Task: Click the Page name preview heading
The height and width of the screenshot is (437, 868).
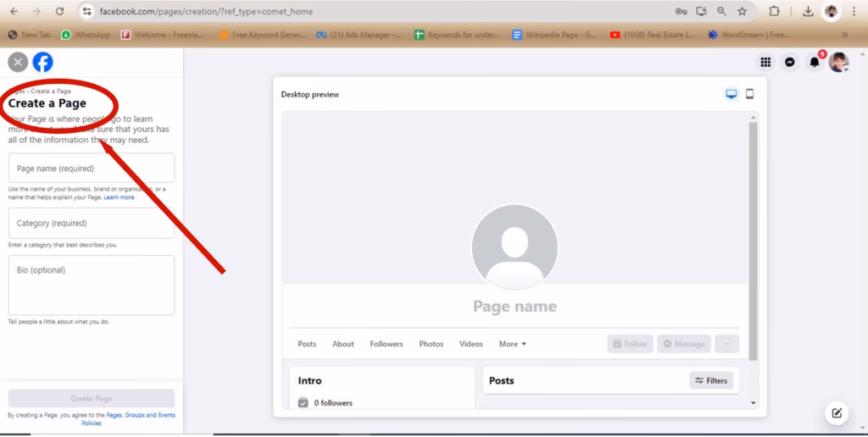Action: [x=515, y=306]
